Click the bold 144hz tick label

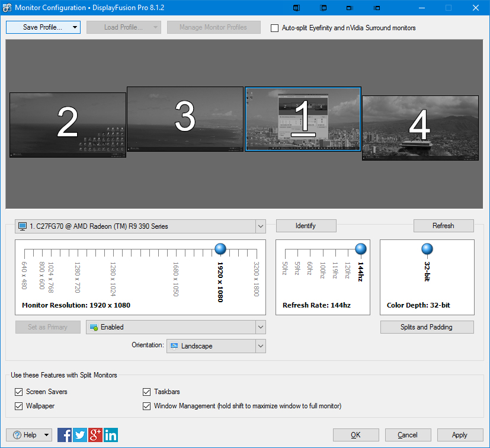pyautogui.click(x=361, y=271)
